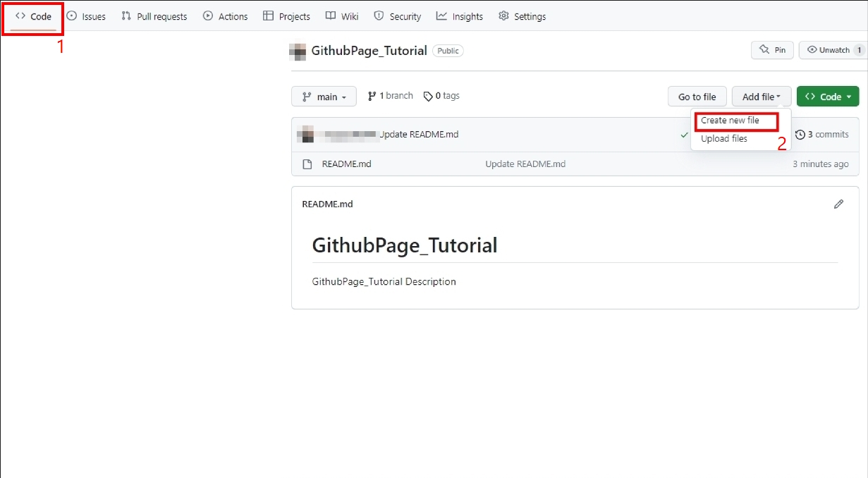The image size is (868, 478).
Task: Open the Projects tab
Action: point(286,16)
